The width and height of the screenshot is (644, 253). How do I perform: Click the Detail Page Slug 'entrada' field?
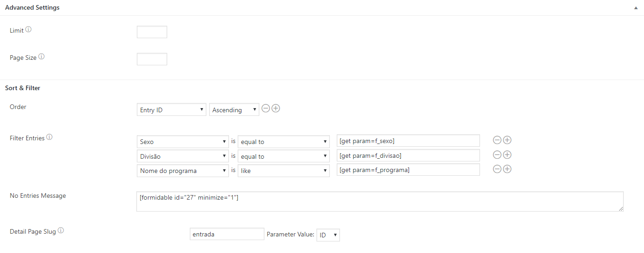click(x=227, y=234)
